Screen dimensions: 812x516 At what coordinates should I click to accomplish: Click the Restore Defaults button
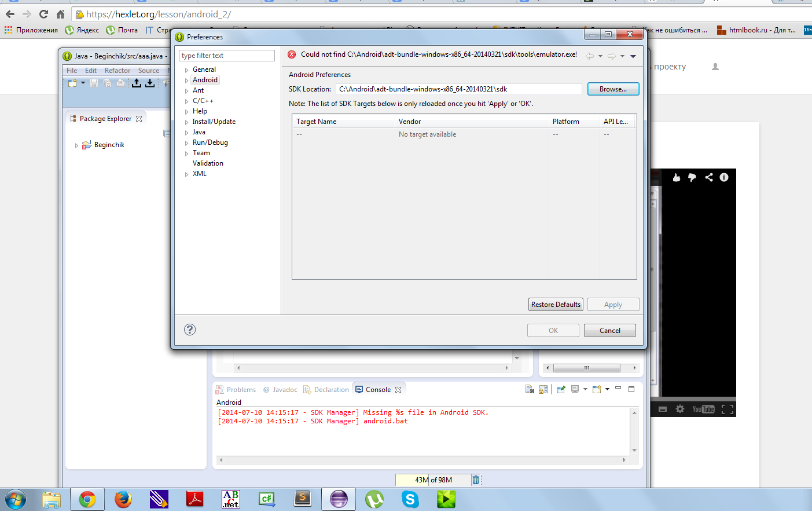556,305
